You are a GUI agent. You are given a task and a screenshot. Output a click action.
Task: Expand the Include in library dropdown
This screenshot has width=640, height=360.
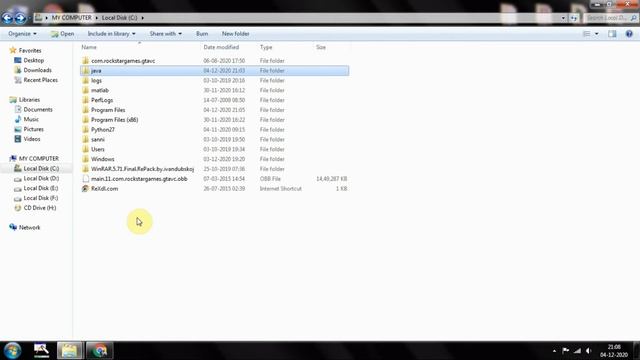coord(111,34)
